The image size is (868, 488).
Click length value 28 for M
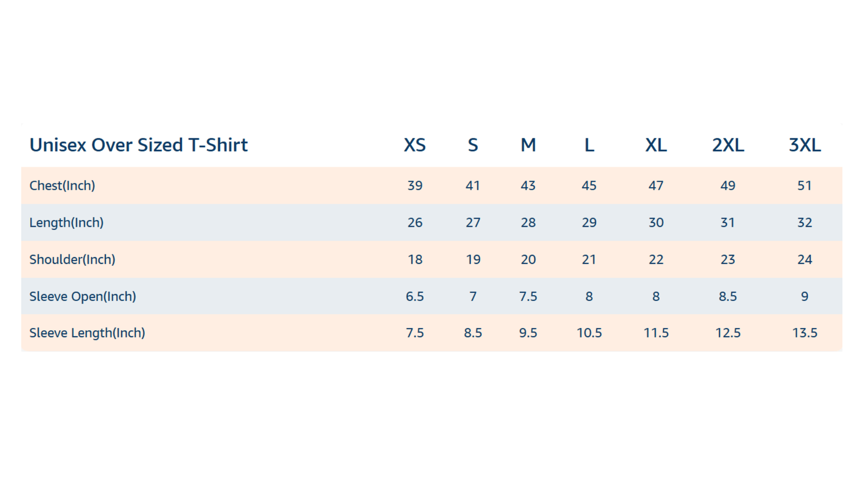click(528, 222)
